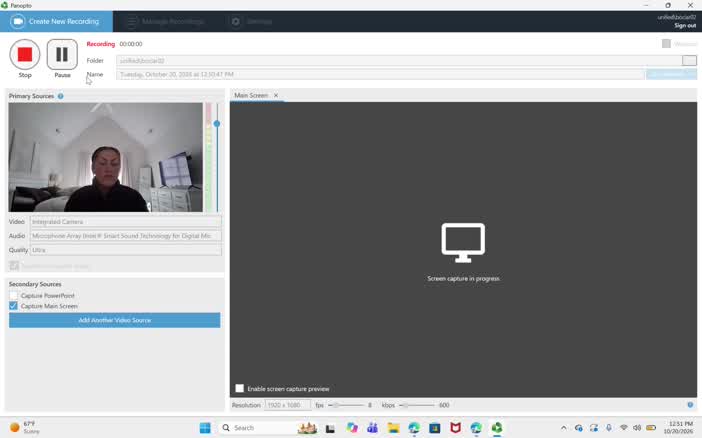Open Task View on the taskbar
702x438 pixels.
point(330,428)
